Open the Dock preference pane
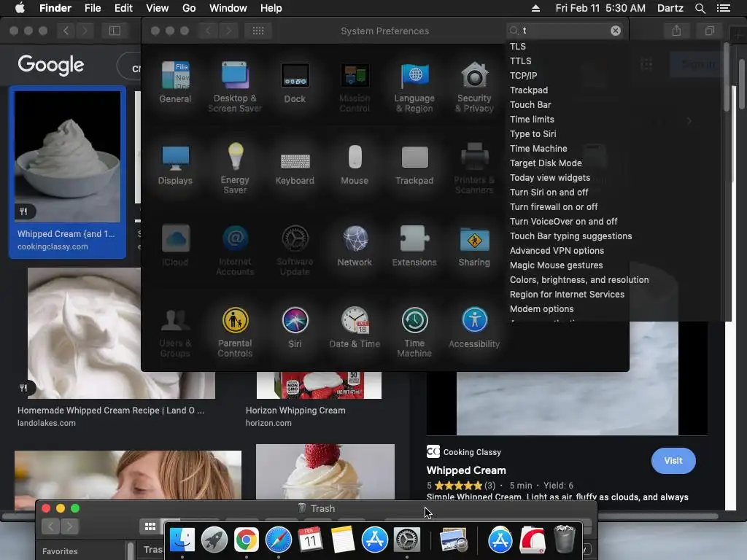This screenshot has height=560, width=747. (295, 82)
